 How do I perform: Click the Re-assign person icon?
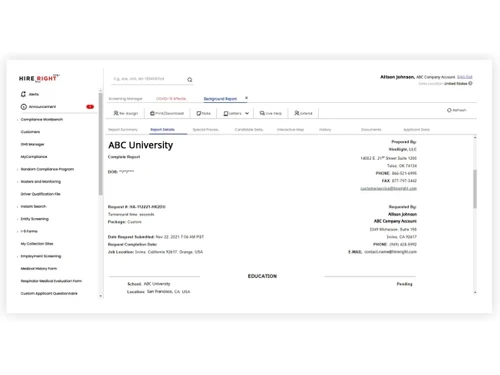point(116,113)
